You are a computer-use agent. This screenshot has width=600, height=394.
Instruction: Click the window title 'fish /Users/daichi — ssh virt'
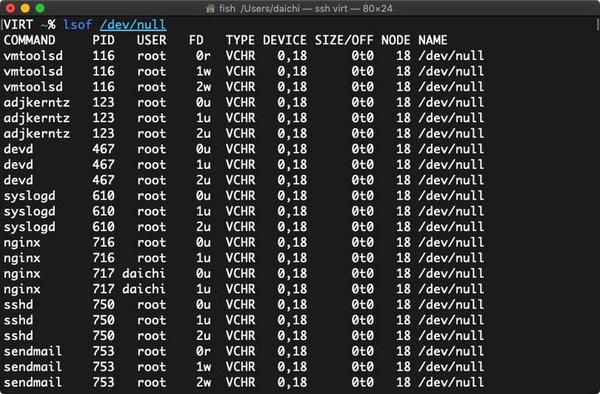pyautogui.click(x=283, y=8)
